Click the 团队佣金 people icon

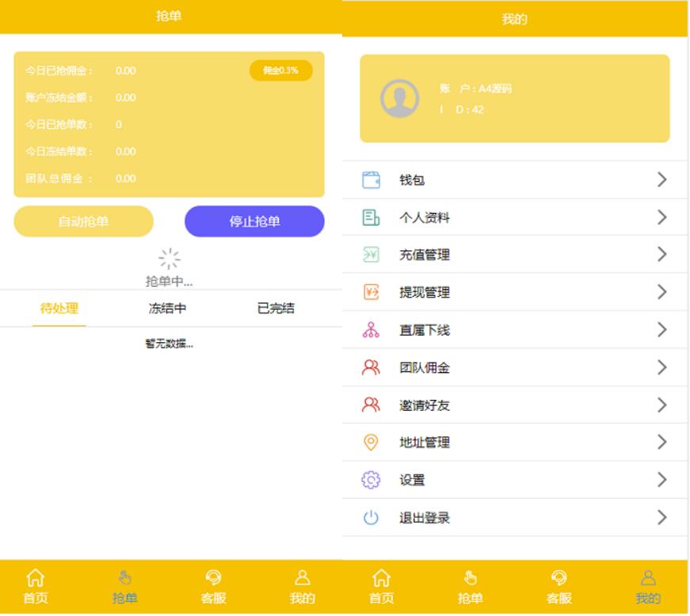(x=371, y=367)
